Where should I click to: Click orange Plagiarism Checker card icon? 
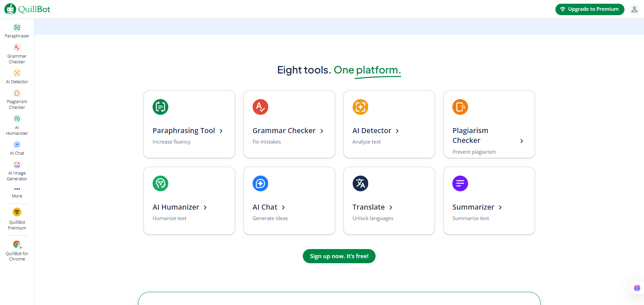click(460, 107)
